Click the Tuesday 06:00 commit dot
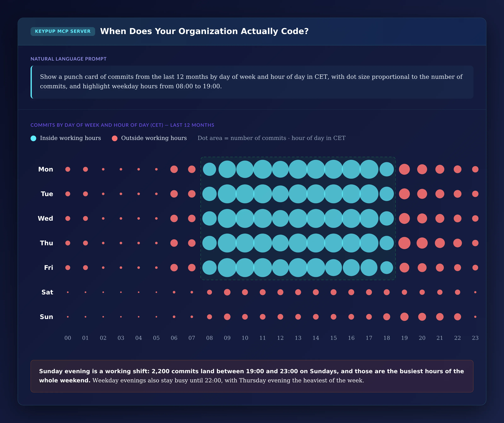This screenshot has height=423, width=504. tap(174, 194)
